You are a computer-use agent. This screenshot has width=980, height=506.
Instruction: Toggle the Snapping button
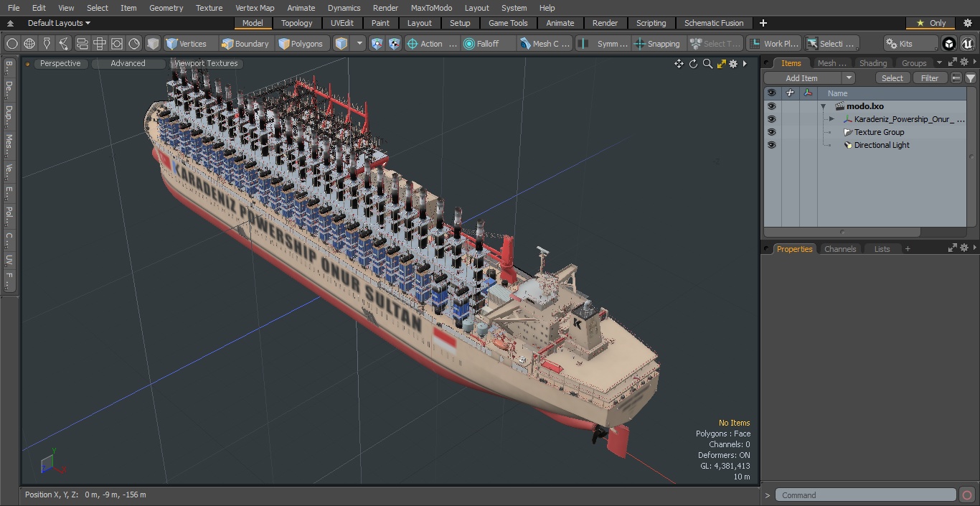657,44
